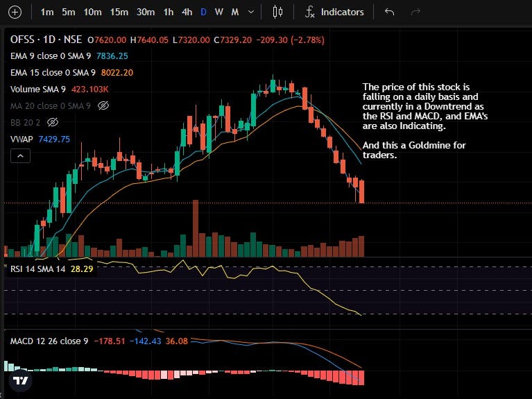Select the 1m timeframe
Image resolution: width=532 pixels, height=399 pixels.
click(x=47, y=12)
